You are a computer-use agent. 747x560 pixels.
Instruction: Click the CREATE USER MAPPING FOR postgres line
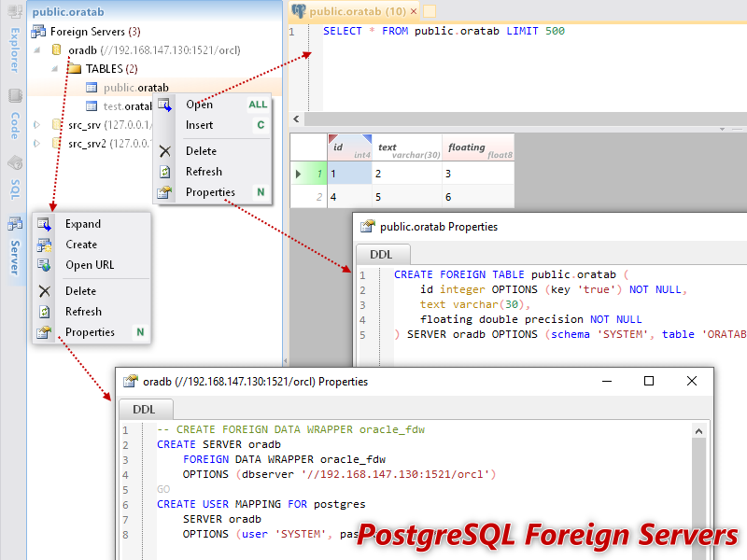pos(261,504)
